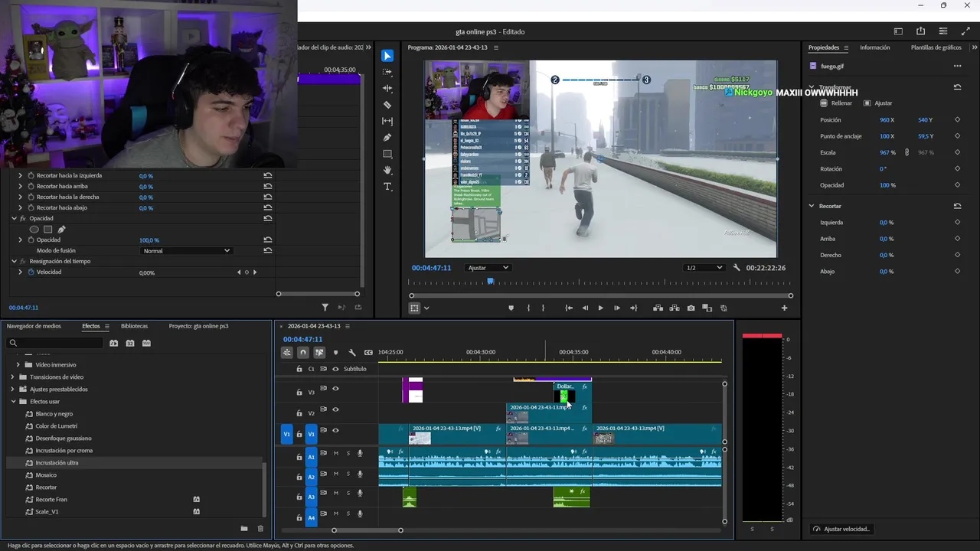Image resolution: width=980 pixels, height=551 pixels.
Task: Reset the Recortar section
Action: (957, 206)
